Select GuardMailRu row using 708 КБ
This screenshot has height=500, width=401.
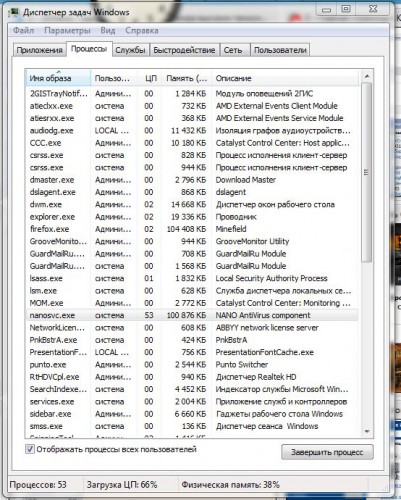(x=192, y=254)
